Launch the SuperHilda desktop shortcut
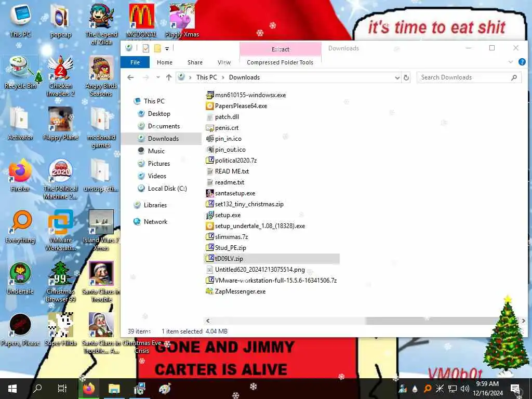 [x=60, y=329]
